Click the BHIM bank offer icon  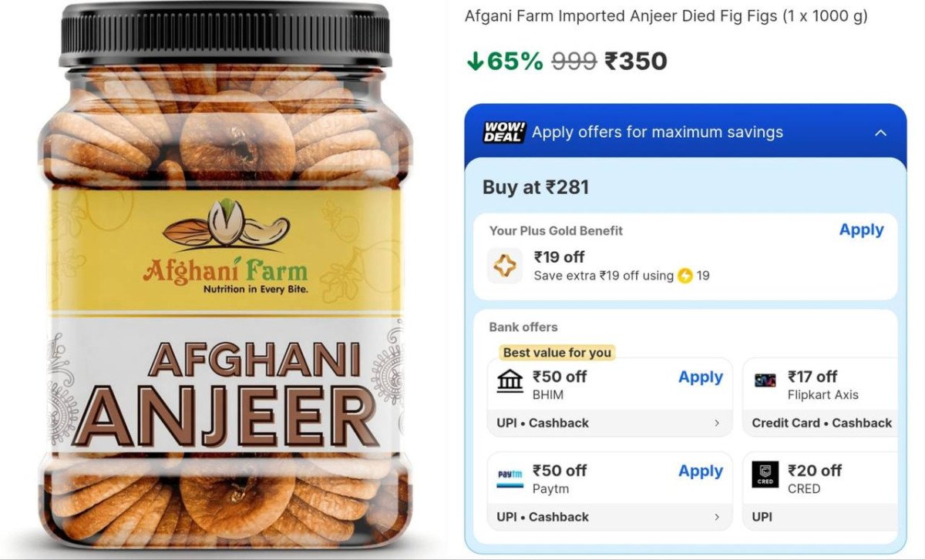click(510, 381)
